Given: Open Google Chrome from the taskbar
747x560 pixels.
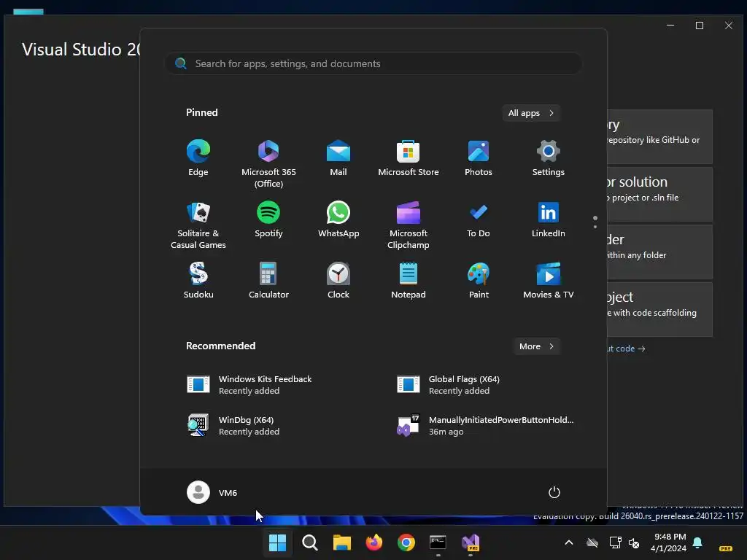Looking at the screenshot, I should 406,542.
